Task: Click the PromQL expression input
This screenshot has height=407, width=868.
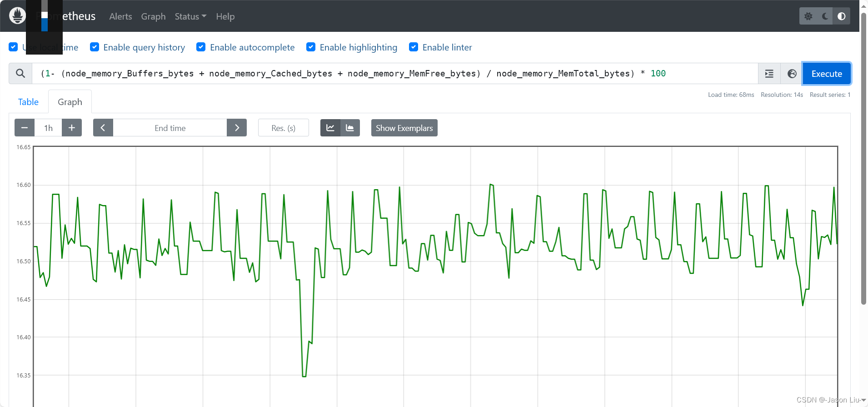Action: 395,74
